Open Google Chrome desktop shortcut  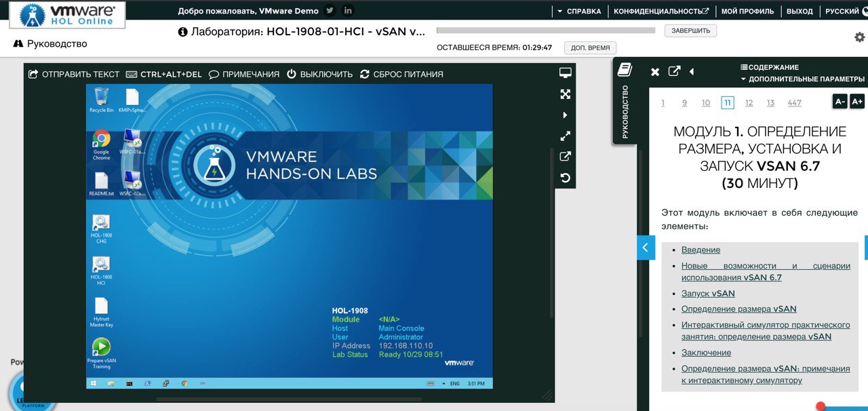101,144
